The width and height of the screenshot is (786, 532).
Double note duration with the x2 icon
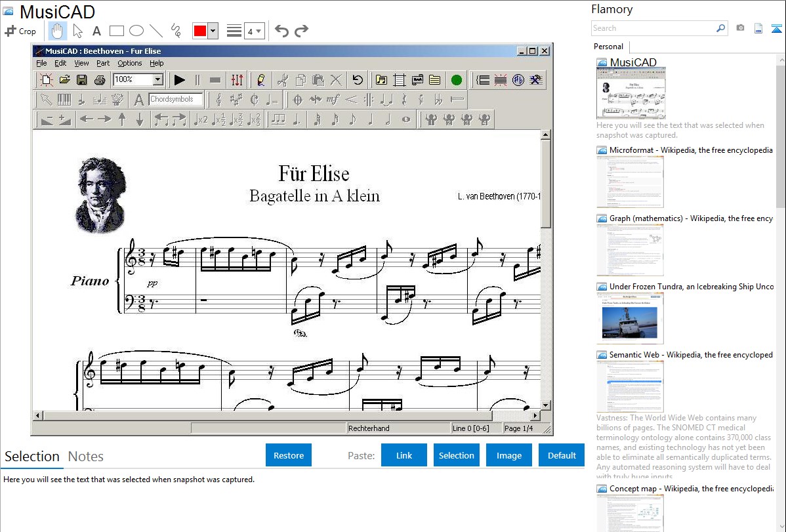pyautogui.click(x=201, y=119)
